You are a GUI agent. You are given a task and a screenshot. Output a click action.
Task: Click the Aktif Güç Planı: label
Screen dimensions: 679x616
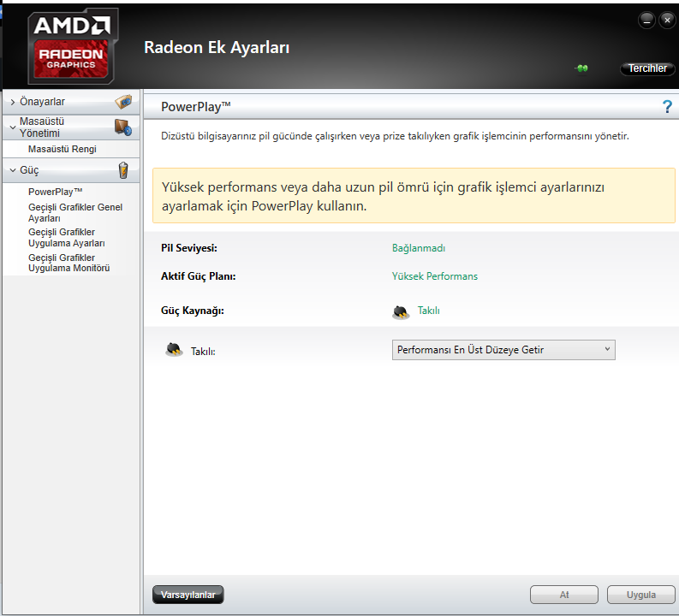(199, 276)
